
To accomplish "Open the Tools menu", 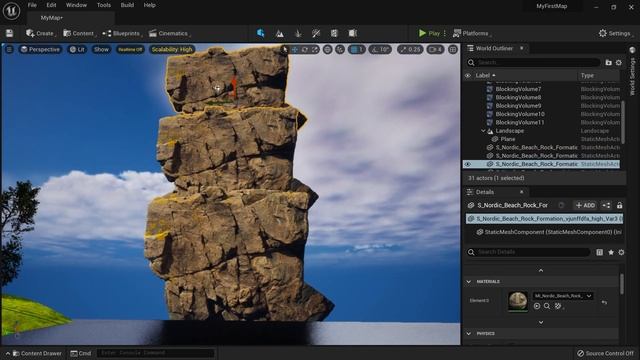I will tap(104, 5).
